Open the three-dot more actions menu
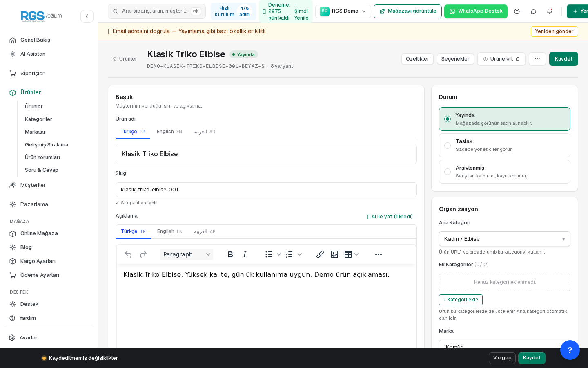Screen dimensions: 588x368 tap(537, 59)
